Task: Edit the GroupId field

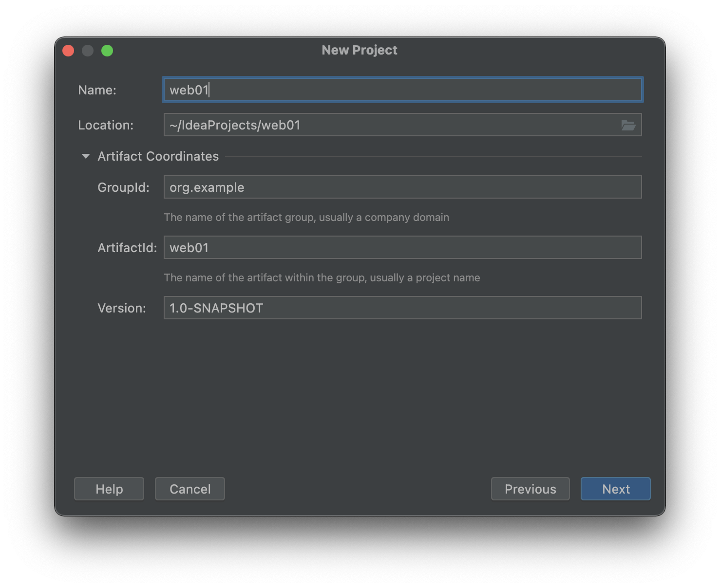Action: pos(402,187)
